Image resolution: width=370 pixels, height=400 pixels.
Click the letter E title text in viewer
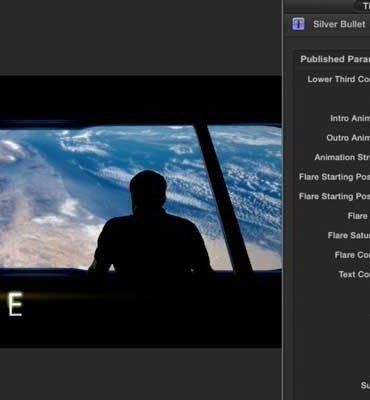coord(15,304)
